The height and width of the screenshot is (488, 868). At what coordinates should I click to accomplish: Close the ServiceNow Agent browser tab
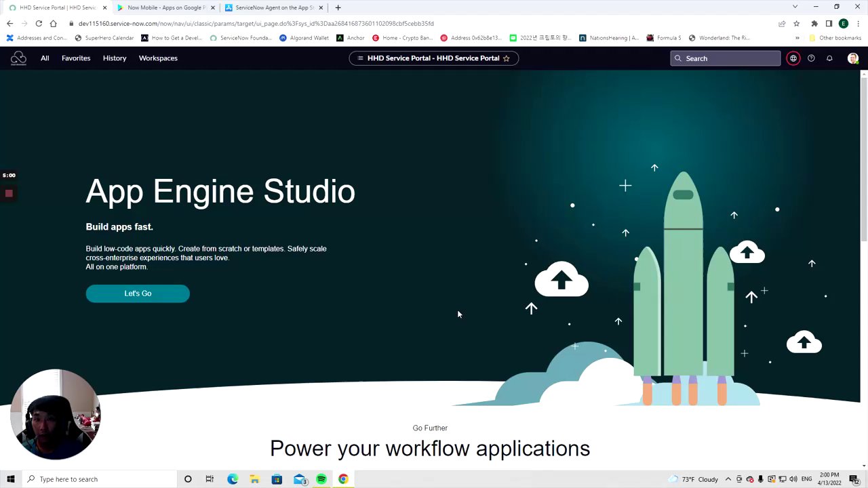[x=321, y=7]
